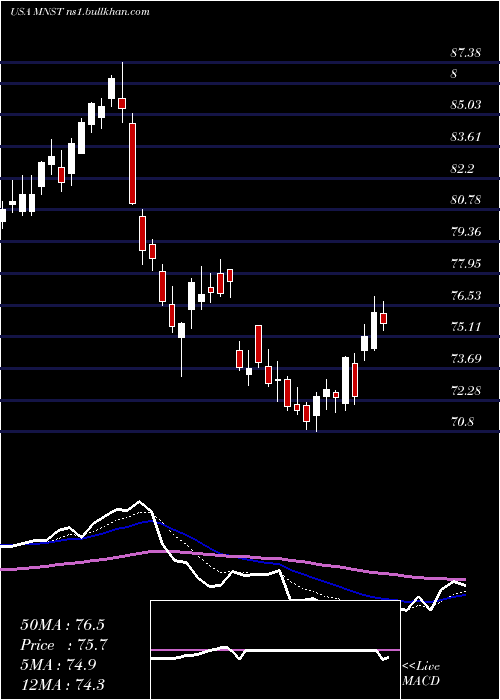This screenshot has height=700, width=500.
Task: Click the 72.28 price level label
Action: [x=465, y=391]
